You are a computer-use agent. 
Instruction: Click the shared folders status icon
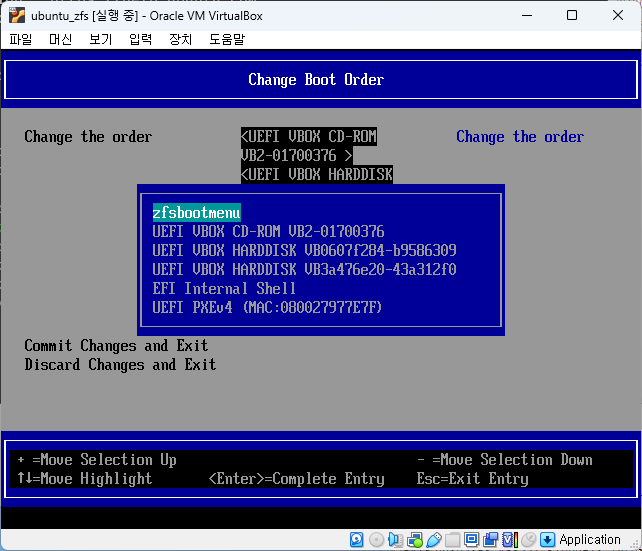[x=452, y=540]
